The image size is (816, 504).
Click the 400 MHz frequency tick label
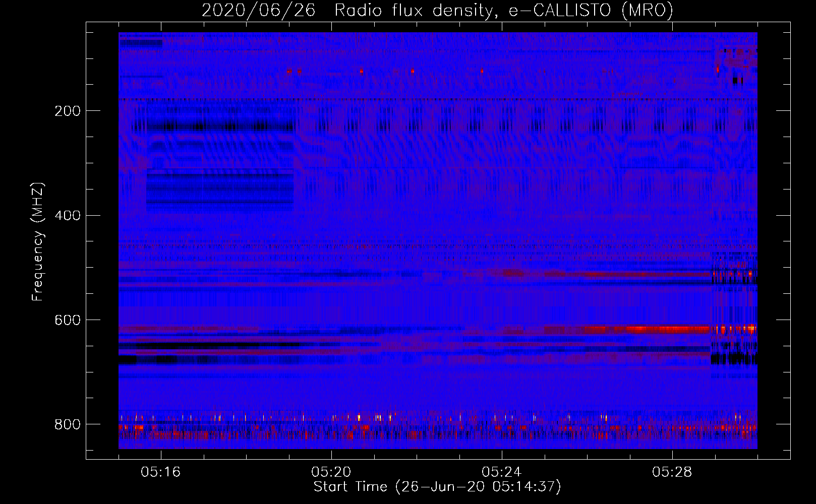pos(68,216)
